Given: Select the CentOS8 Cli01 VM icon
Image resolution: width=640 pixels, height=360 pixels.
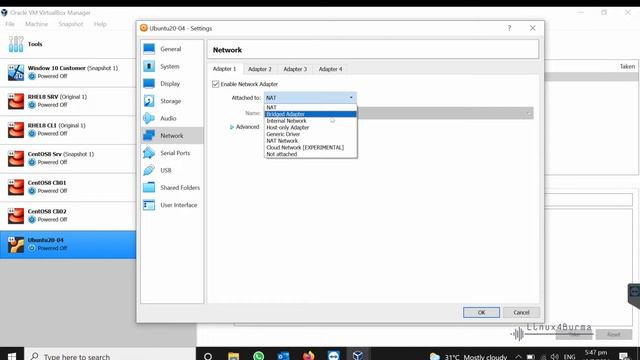Looking at the screenshot, I should pos(16,187).
